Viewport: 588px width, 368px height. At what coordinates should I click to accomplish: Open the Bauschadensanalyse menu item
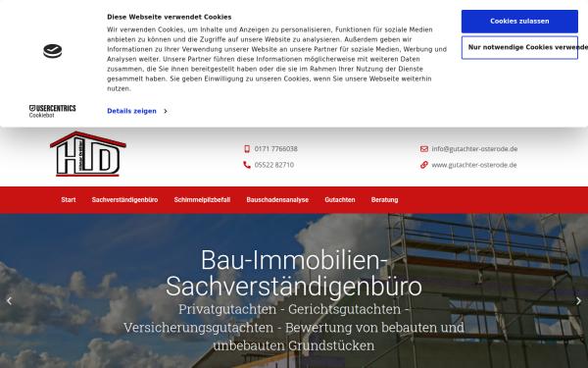click(277, 200)
